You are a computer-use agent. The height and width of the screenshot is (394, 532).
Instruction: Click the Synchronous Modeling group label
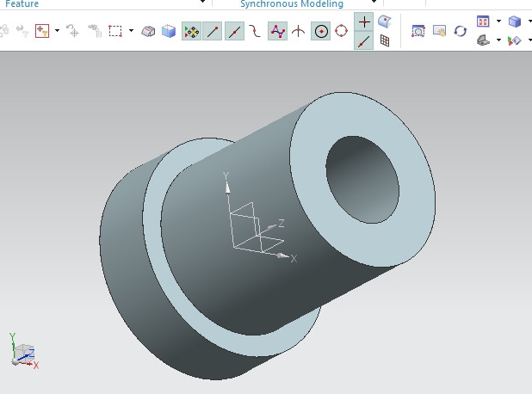click(x=292, y=3)
